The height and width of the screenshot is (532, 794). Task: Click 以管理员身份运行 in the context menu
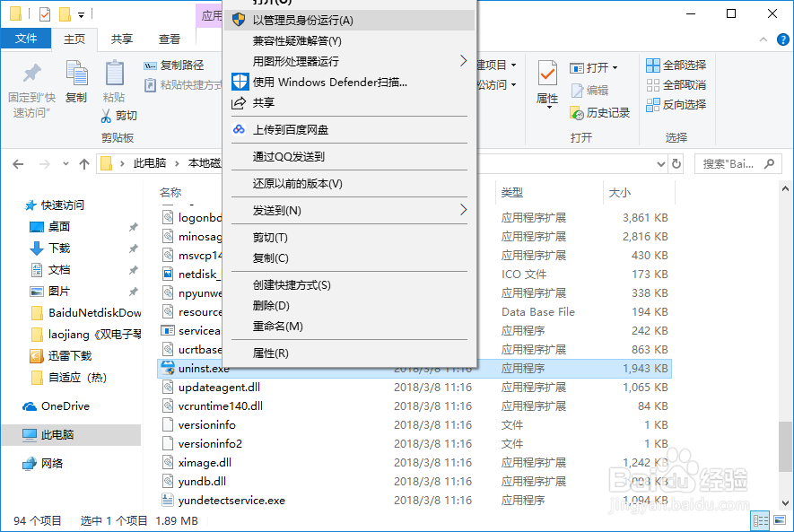click(x=304, y=19)
